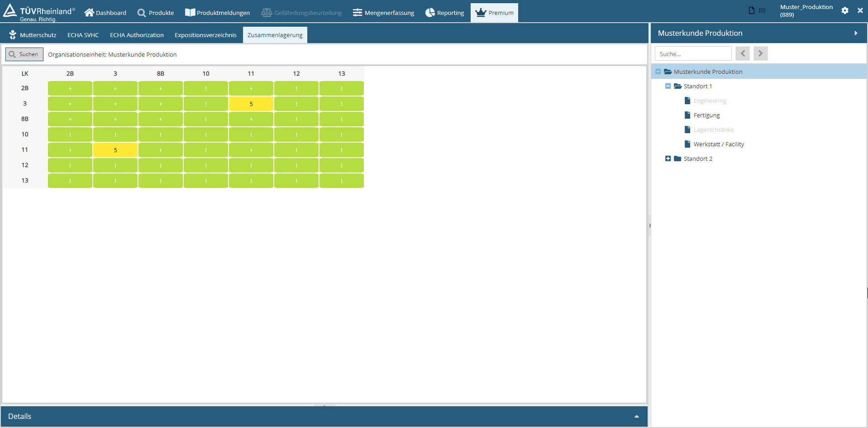Open settings via the gear icon
The height and width of the screenshot is (428, 868).
(844, 10)
